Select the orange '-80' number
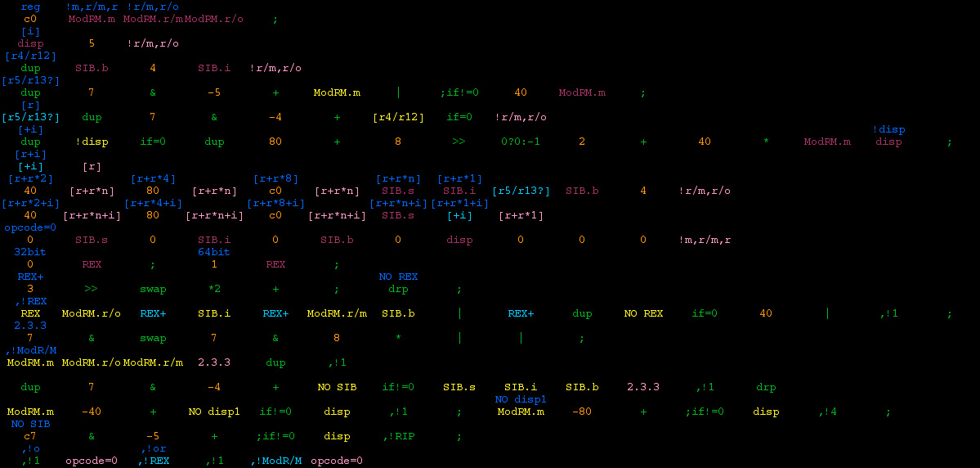The height and width of the screenshot is (468, 980). [582, 412]
